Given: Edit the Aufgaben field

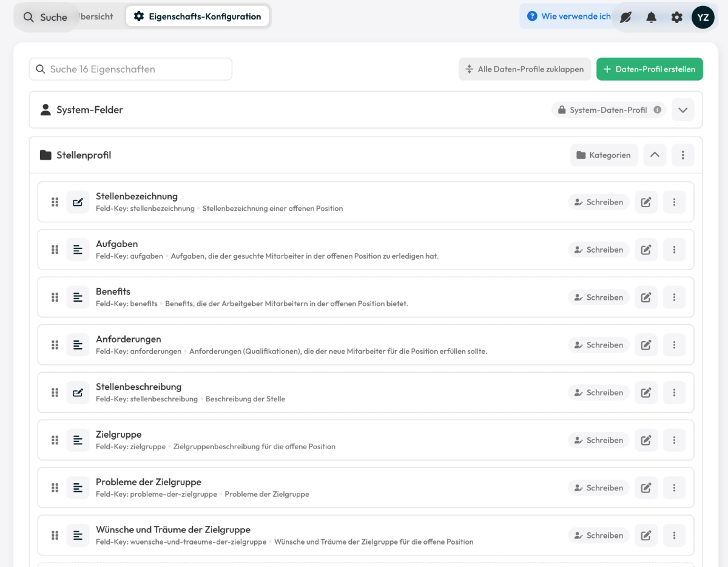Looking at the screenshot, I should click(646, 250).
